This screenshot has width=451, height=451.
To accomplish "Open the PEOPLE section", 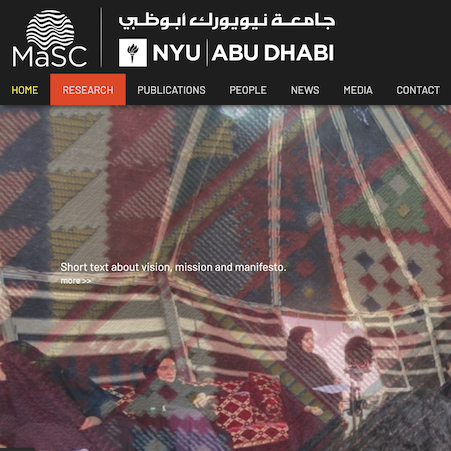I will click(x=248, y=90).
